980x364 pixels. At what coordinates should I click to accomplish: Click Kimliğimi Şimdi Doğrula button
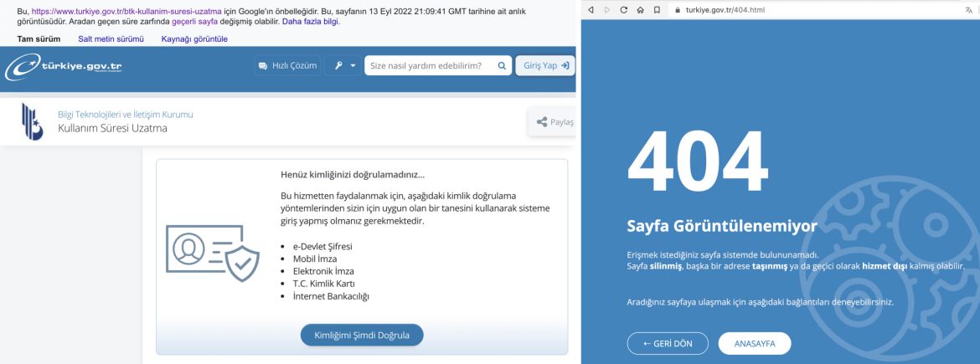click(x=362, y=336)
